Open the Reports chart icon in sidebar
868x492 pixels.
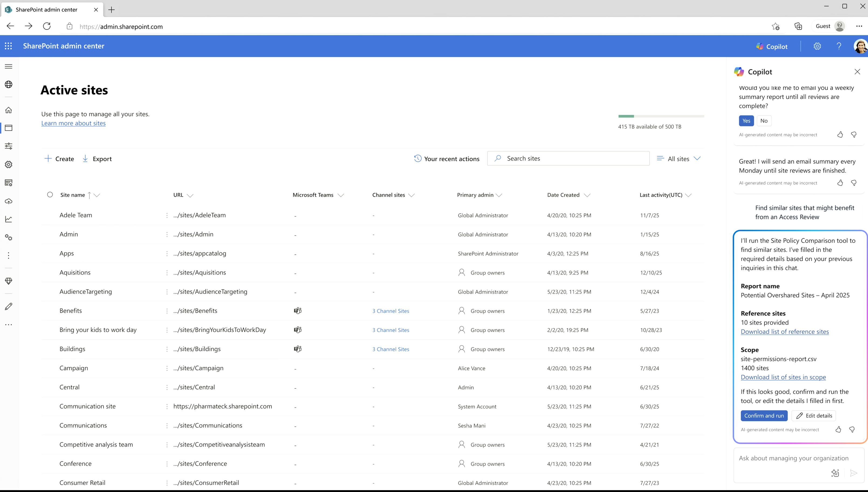(9, 219)
